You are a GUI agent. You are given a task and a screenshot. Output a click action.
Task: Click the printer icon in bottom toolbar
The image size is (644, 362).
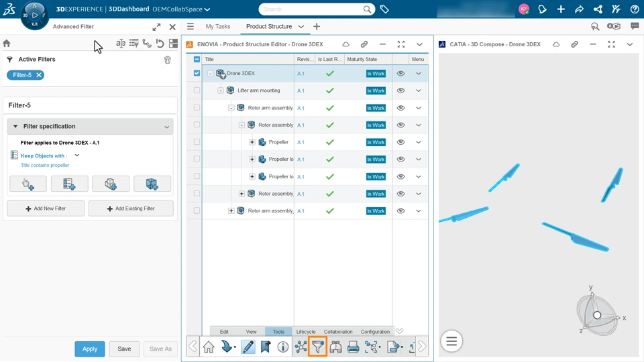[353, 347]
